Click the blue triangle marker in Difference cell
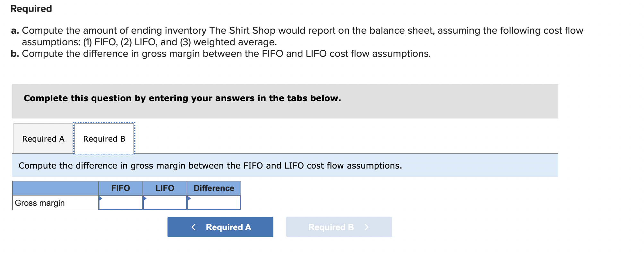The width and height of the screenshot is (644, 253). pos(189,198)
